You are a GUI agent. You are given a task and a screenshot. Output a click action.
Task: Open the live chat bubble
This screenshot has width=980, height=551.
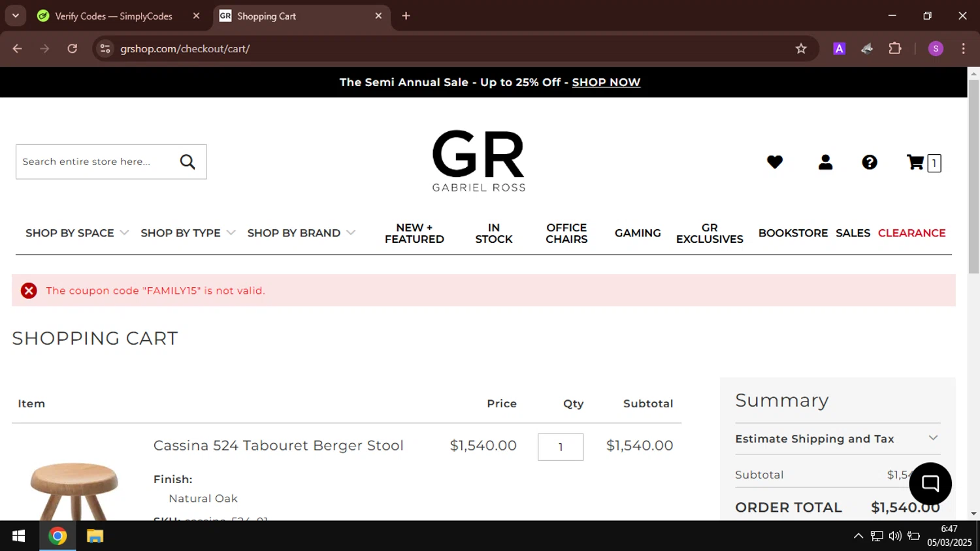[930, 484]
